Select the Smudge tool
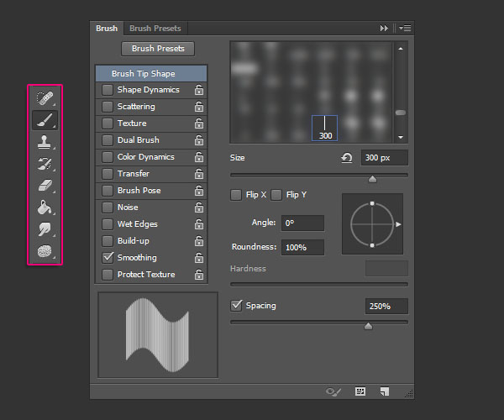This screenshot has width=504, height=420. click(44, 229)
